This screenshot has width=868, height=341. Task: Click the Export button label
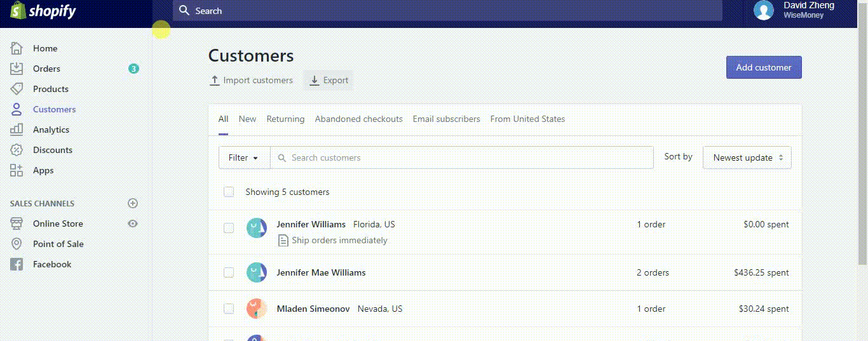point(336,81)
